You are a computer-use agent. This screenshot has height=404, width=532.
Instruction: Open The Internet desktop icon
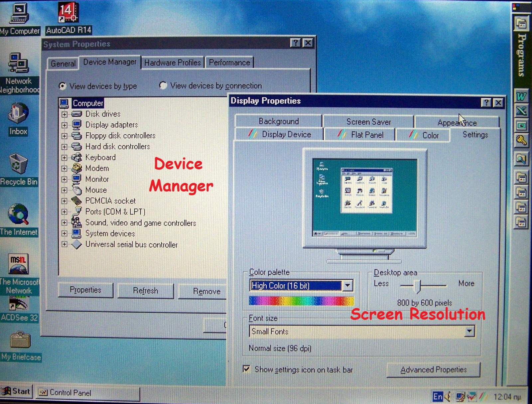pyautogui.click(x=19, y=220)
